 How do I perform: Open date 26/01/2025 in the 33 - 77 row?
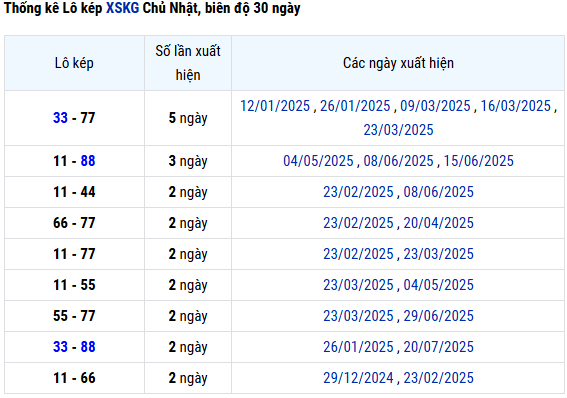click(x=355, y=106)
